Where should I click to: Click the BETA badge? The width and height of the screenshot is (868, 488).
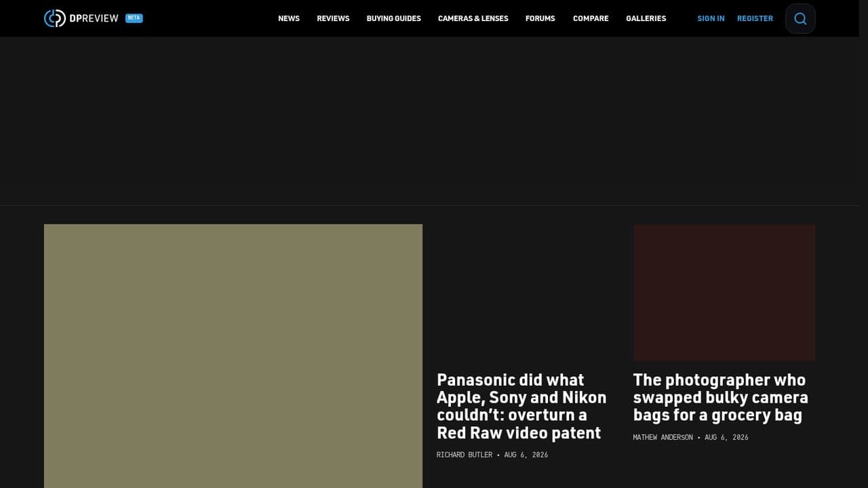coord(134,18)
